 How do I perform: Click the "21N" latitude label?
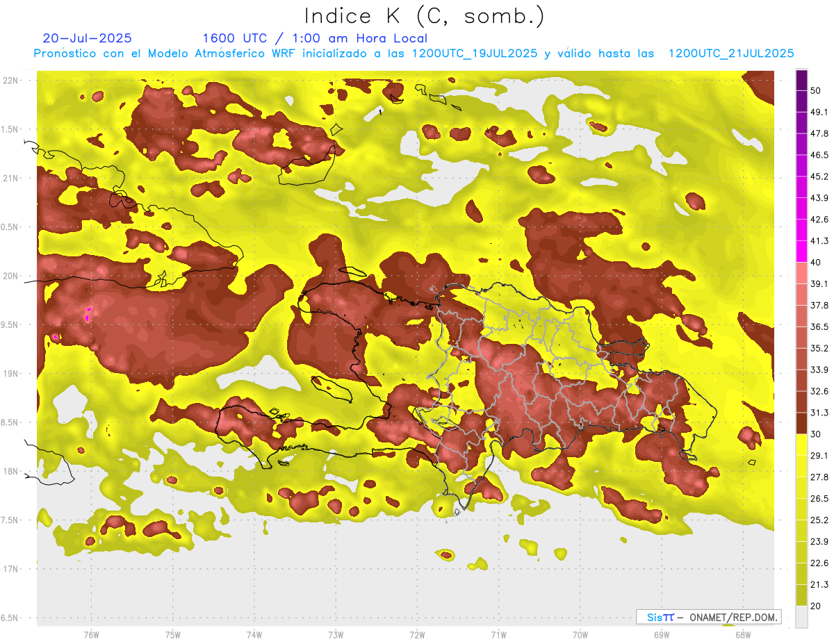pos(12,178)
